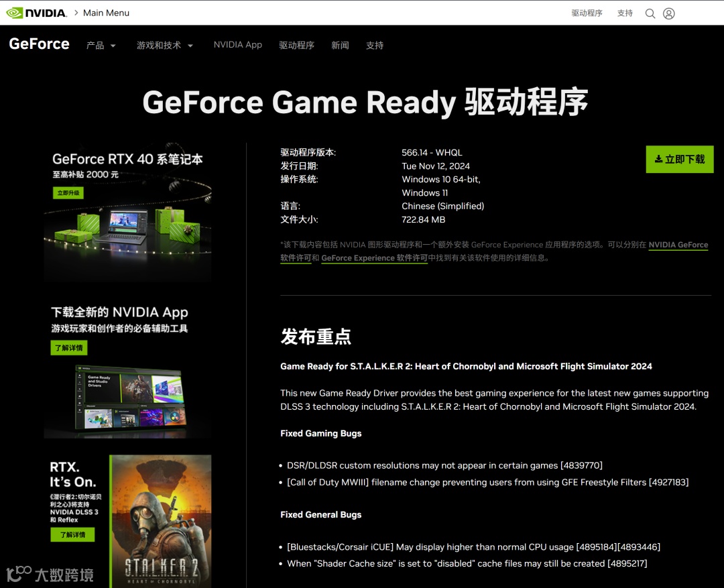Click GeForce Game Ready 驱动程序 page title
This screenshot has width=724, height=588.
click(365, 103)
